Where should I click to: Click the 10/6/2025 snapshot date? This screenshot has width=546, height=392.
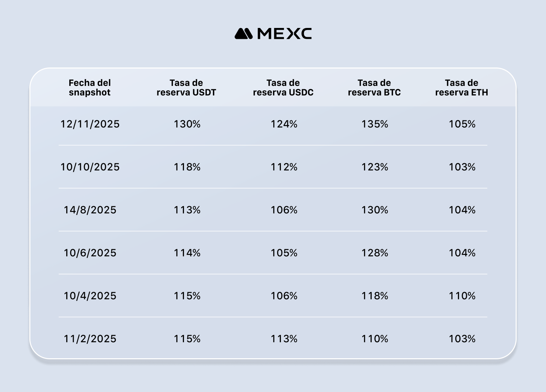[90, 253]
